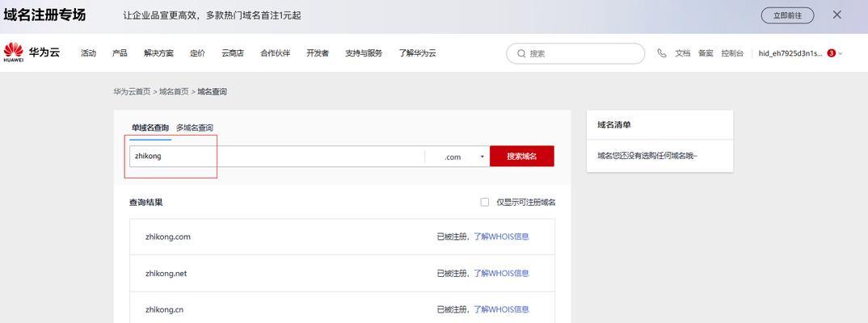Open the 定价 menu

point(197,53)
